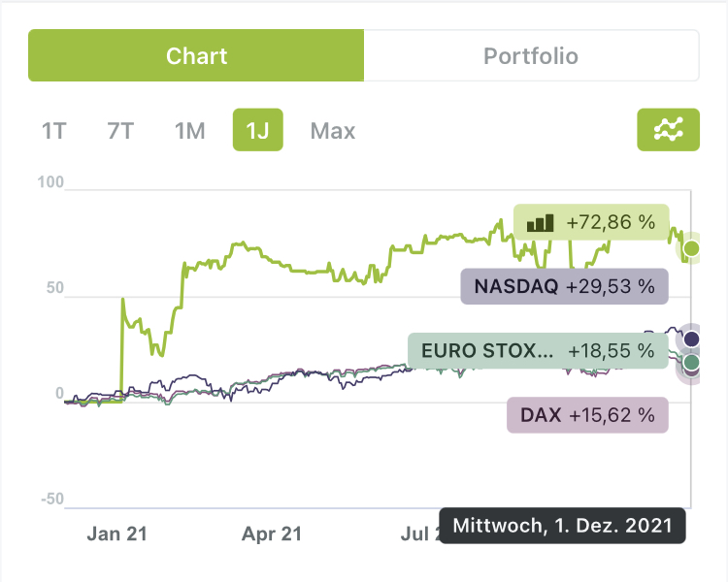Toggle the benchmark comparison chart icon

[668, 129]
